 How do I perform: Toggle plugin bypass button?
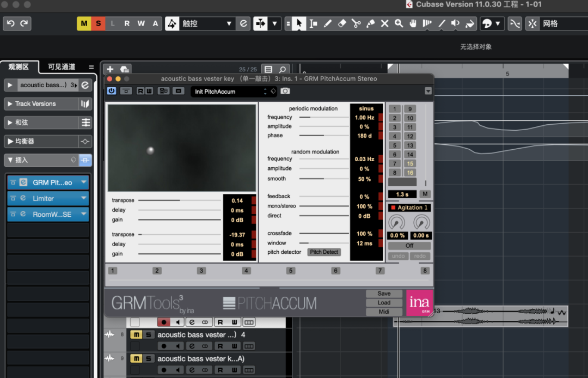point(126,91)
